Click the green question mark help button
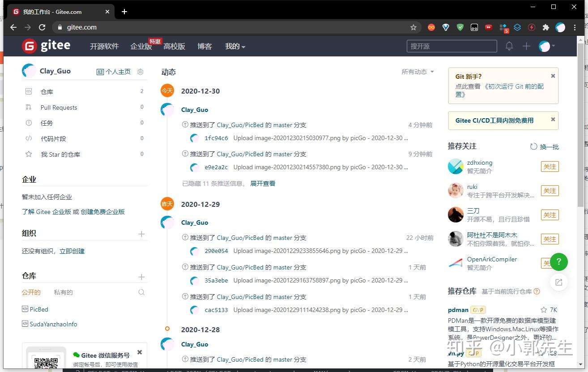The image size is (588, 372). [x=559, y=262]
